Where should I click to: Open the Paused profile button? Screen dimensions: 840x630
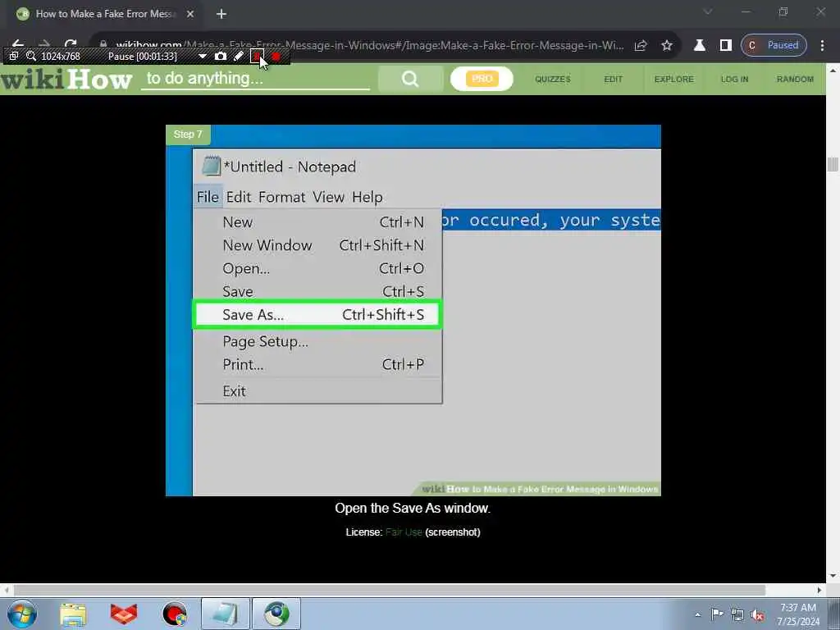[774, 46]
